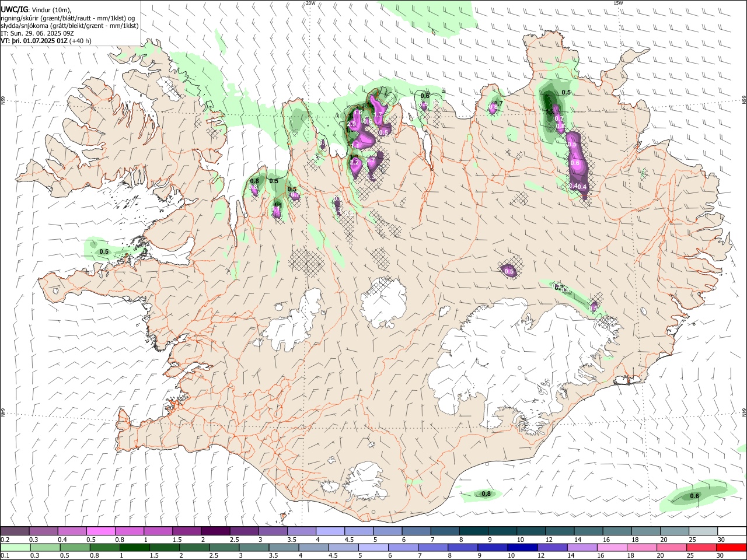Click the '20W' longitude label

point(310,3)
